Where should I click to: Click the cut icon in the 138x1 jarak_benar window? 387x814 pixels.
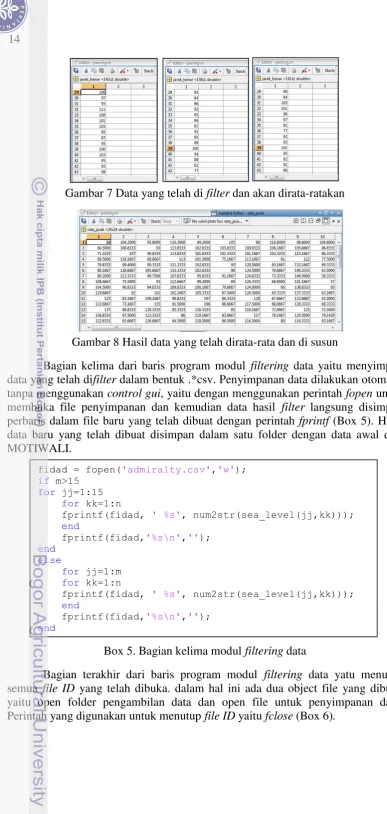[x=179, y=72]
